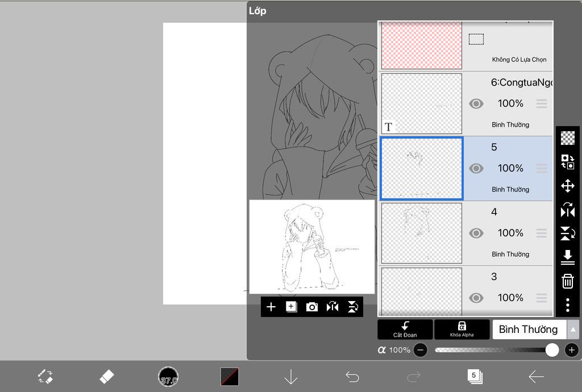Screen dimensions: 582x392
Task: Open the checkerboard transparency icon in sidebar
Action: 568,138
